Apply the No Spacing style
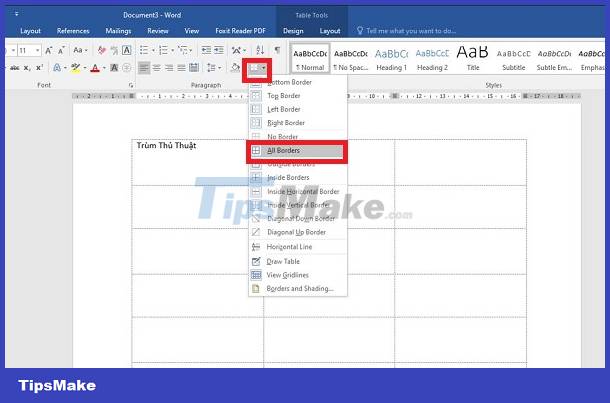The height and width of the screenshot is (403, 610). click(x=351, y=58)
